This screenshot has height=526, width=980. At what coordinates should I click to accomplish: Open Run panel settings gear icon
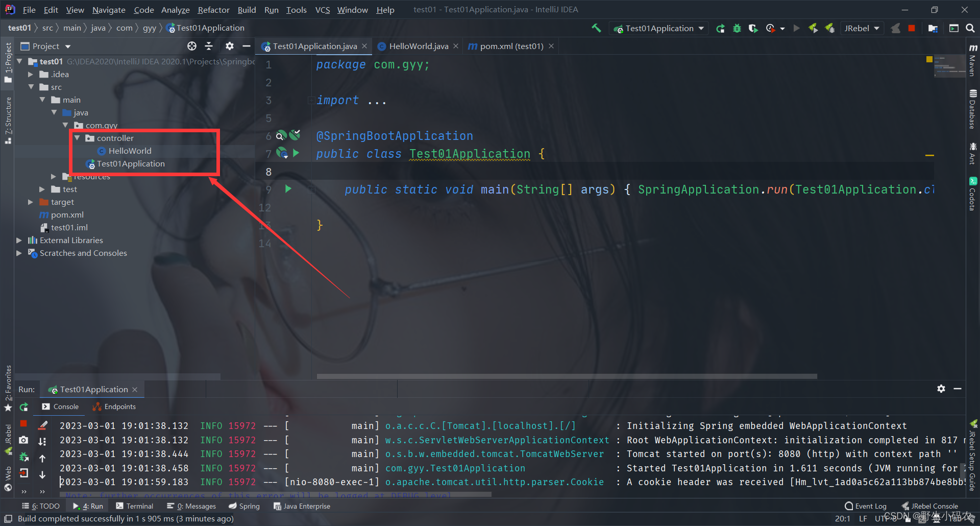click(941, 389)
